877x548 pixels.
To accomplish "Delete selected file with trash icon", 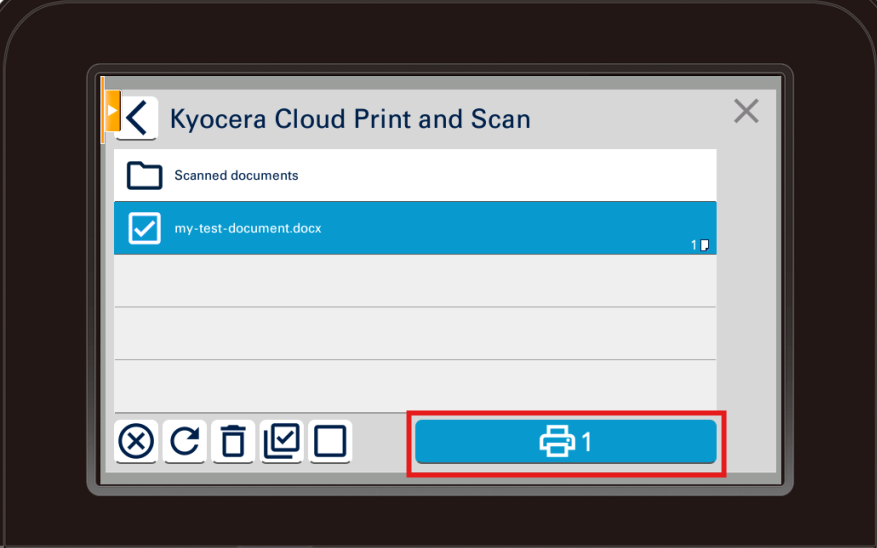I will [233, 441].
